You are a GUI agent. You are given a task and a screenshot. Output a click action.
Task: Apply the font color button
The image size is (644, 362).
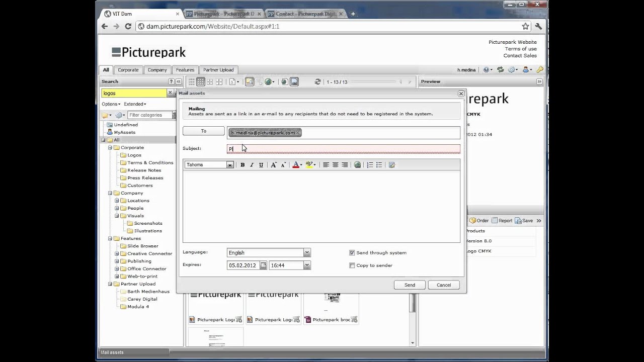pyautogui.click(x=296, y=165)
